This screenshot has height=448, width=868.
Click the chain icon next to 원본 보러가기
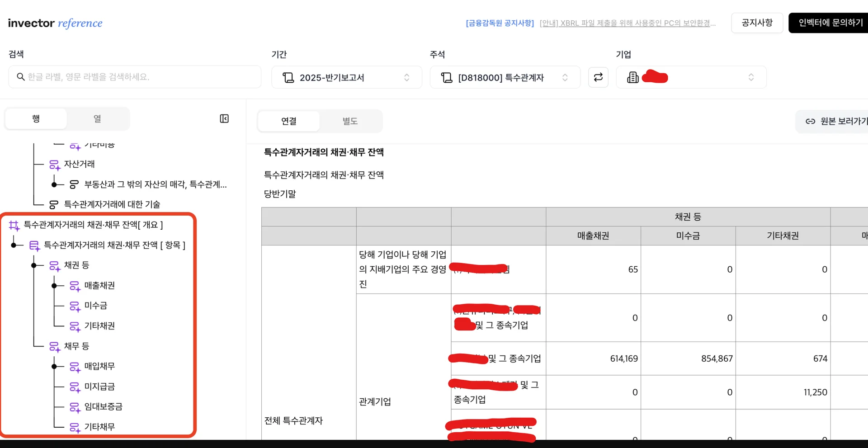(x=810, y=121)
